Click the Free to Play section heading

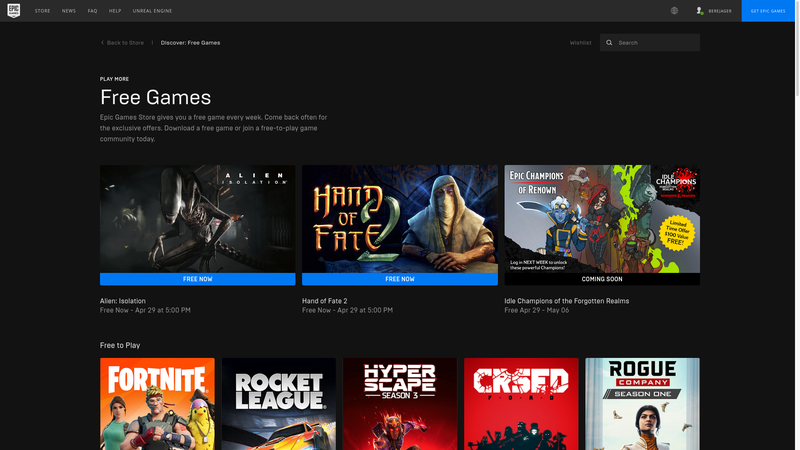pyautogui.click(x=120, y=345)
